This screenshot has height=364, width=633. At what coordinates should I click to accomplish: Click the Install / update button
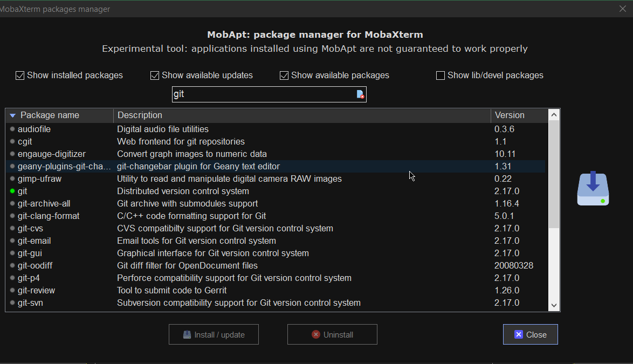(x=214, y=334)
